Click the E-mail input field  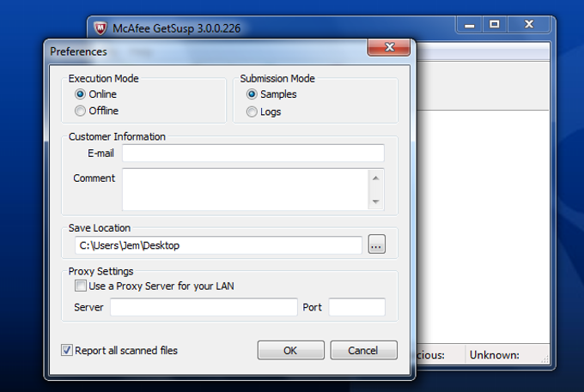(x=253, y=154)
